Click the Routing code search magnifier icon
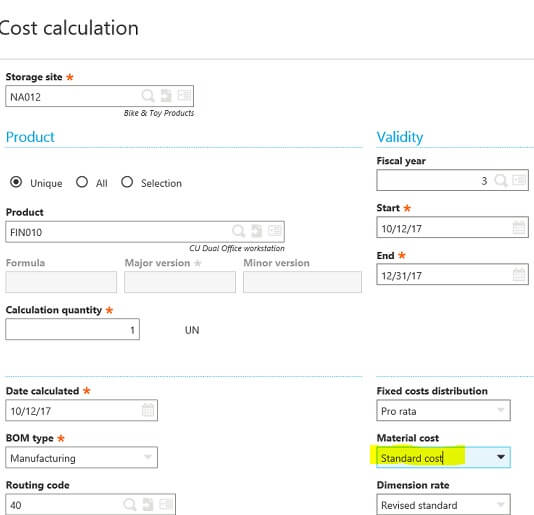Image resolution: width=534 pixels, height=515 pixels. pos(130,504)
